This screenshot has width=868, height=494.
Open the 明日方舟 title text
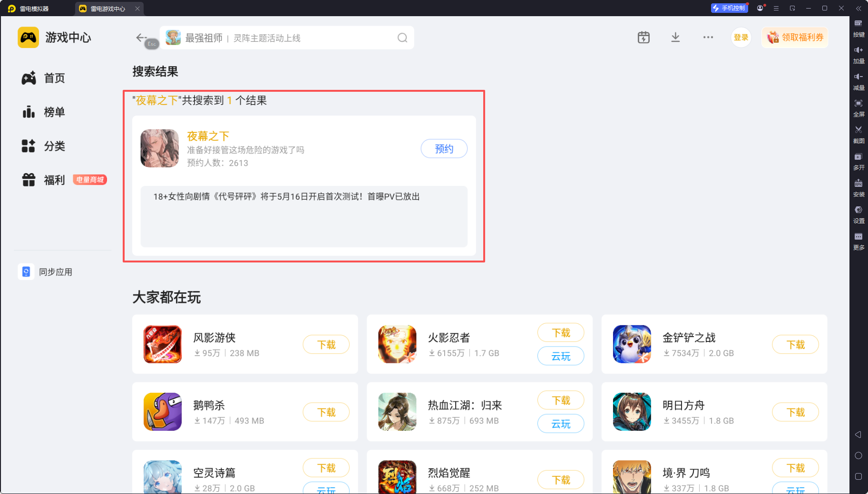(x=683, y=405)
